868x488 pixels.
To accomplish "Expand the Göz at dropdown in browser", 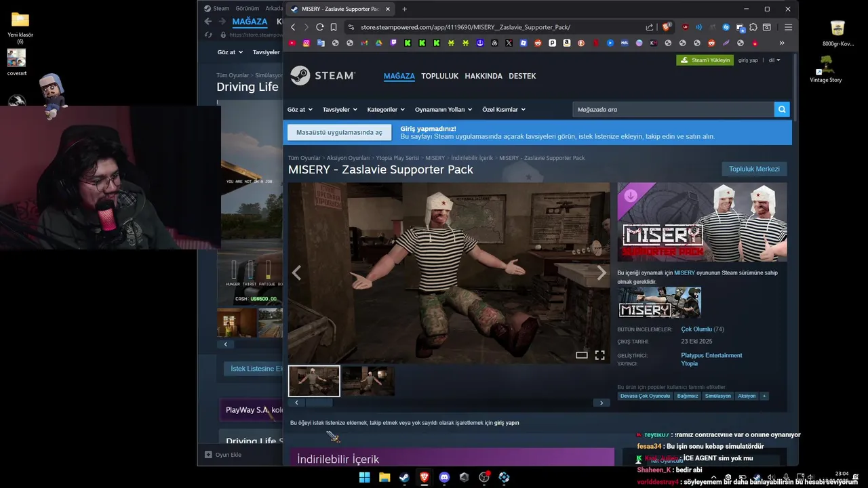I will [300, 109].
